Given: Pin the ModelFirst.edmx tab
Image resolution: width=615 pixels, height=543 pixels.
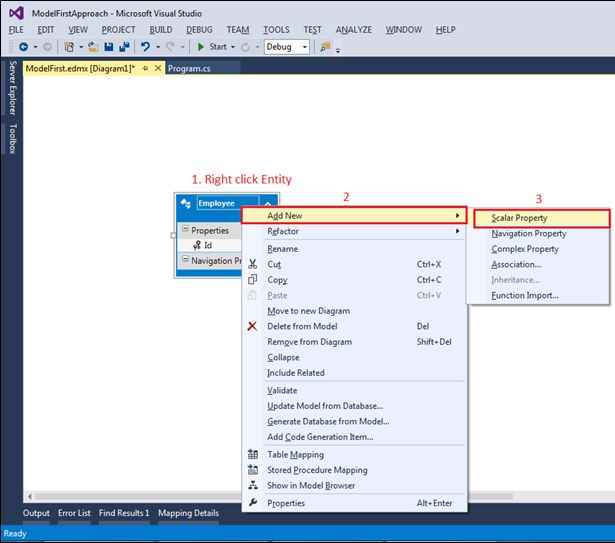Looking at the screenshot, I should [146, 68].
